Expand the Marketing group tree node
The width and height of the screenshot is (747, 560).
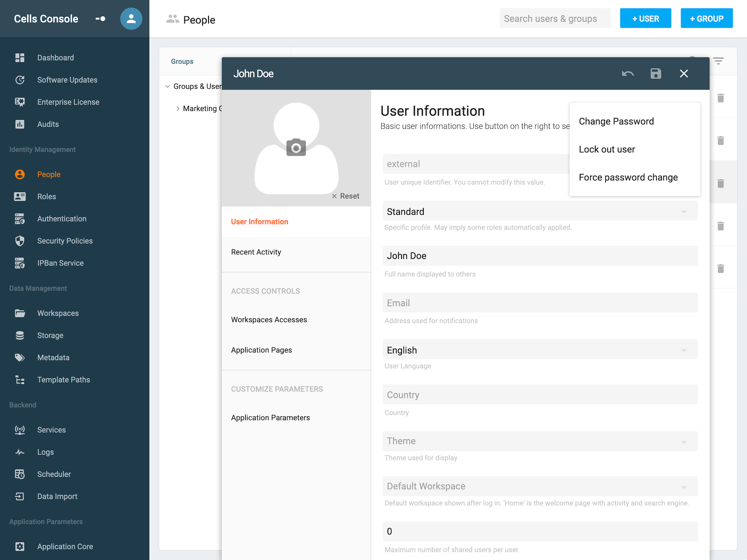coord(178,108)
